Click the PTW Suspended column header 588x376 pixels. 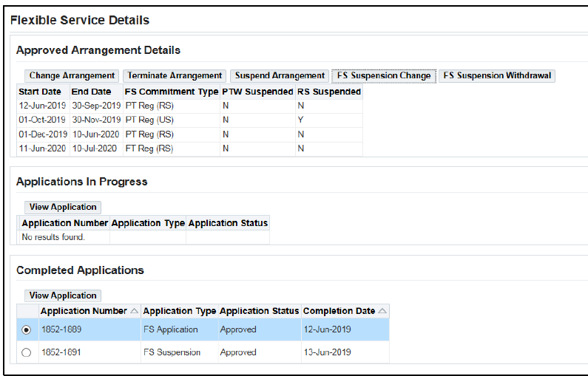coord(257,92)
